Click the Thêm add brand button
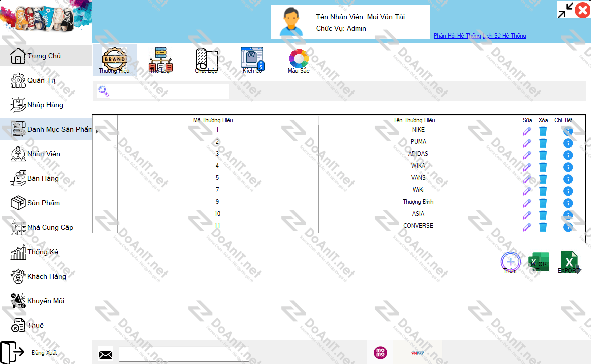The height and width of the screenshot is (364, 591). point(510,263)
